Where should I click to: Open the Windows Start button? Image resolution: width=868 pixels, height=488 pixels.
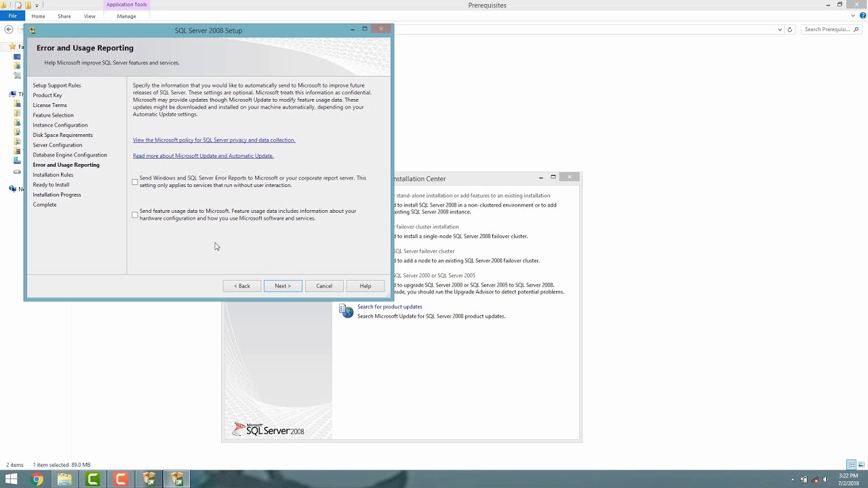tap(12, 480)
